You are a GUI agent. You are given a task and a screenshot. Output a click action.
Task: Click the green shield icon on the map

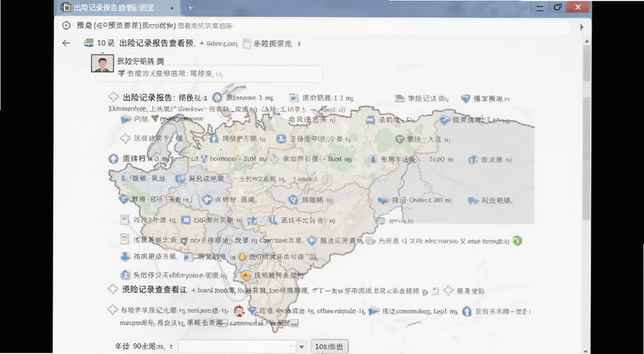coord(400,139)
